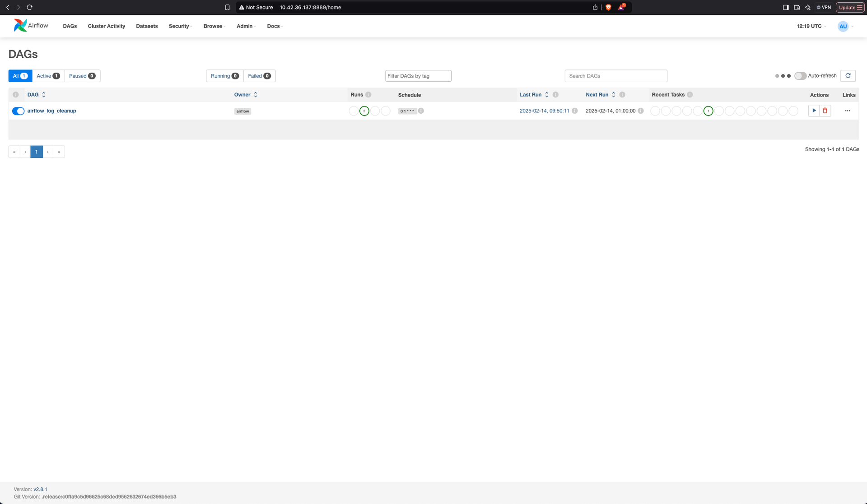867x504 pixels.
Task: Open the Airflow logo home link
Action: pyautogui.click(x=31, y=26)
